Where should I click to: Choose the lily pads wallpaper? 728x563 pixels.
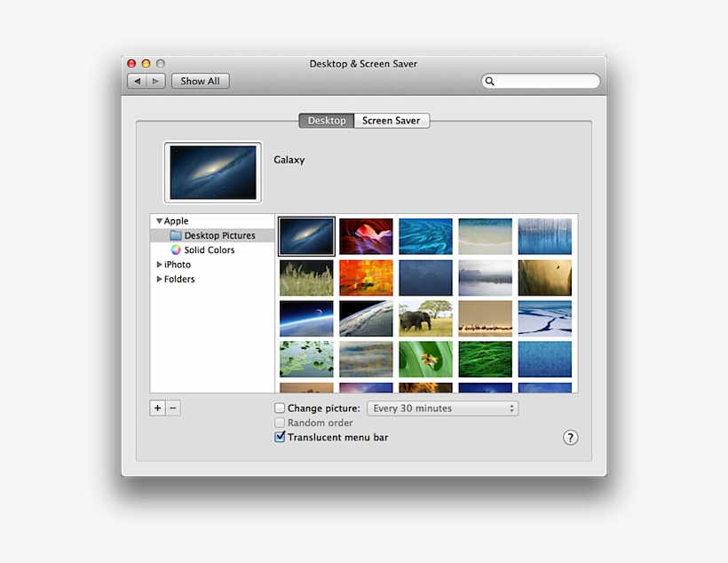pyautogui.click(x=306, y=360)
